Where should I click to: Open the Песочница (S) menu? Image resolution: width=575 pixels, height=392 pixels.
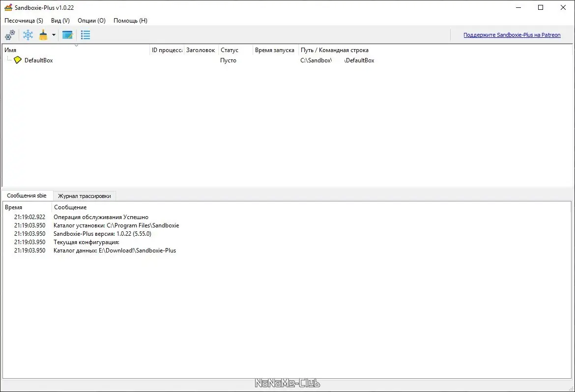pyautogui.click(x=24, y=21)
